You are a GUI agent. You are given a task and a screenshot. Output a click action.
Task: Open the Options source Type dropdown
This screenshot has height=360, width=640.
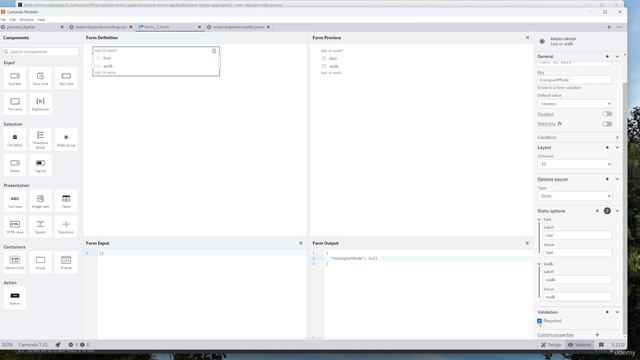(x=574, y=196)
